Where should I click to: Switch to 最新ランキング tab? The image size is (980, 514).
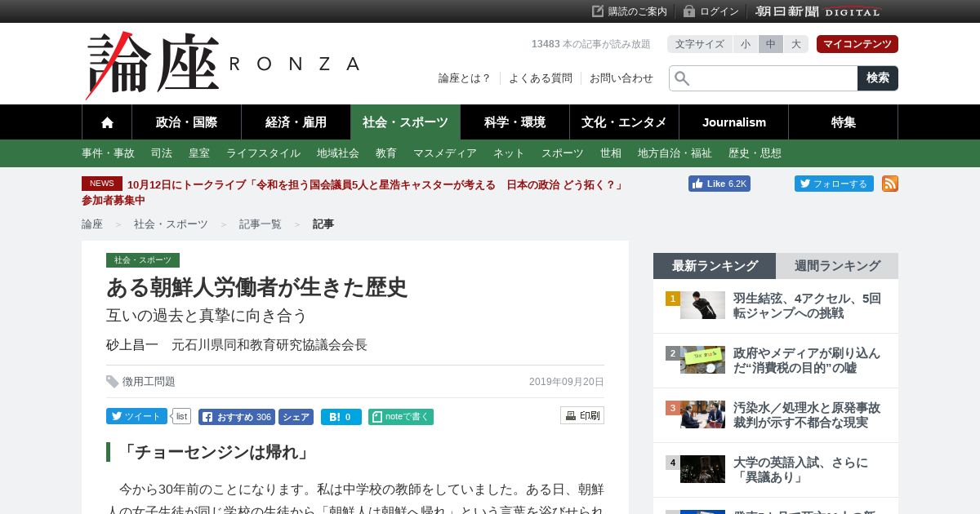[x=715, y=266]
